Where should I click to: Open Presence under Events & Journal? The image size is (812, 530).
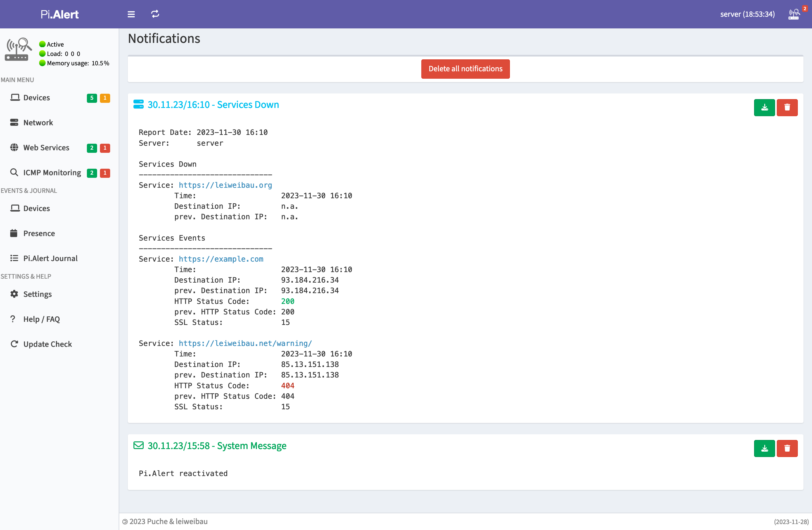tap(39, 233)
